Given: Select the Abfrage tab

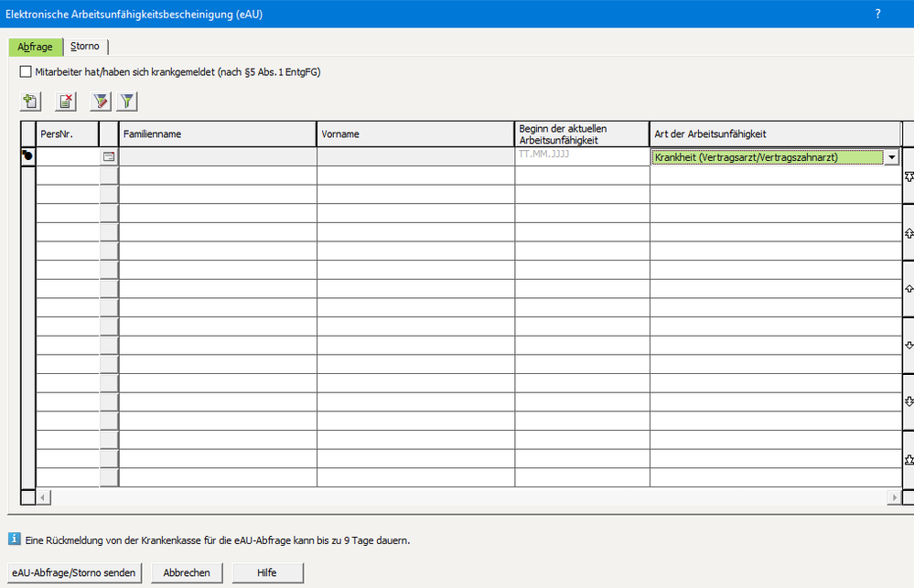Looking at the screenshot, I should coord(36,47).
